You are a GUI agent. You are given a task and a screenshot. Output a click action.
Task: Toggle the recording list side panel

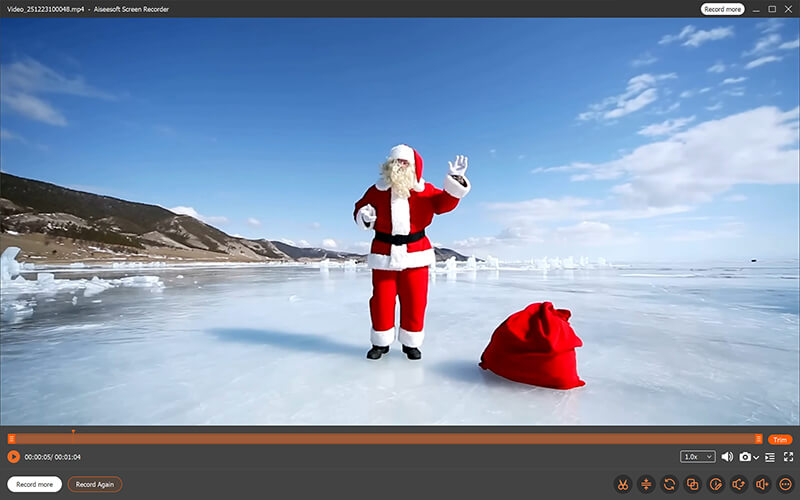(771, 457)
